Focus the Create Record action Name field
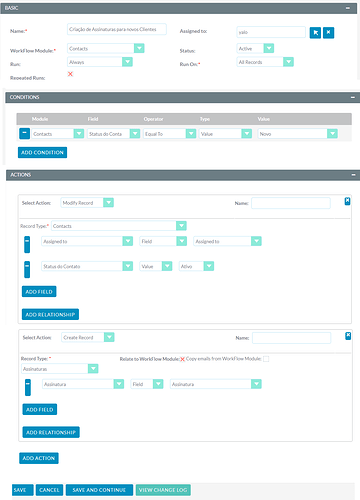360x500 pixels. pos(292,338)
